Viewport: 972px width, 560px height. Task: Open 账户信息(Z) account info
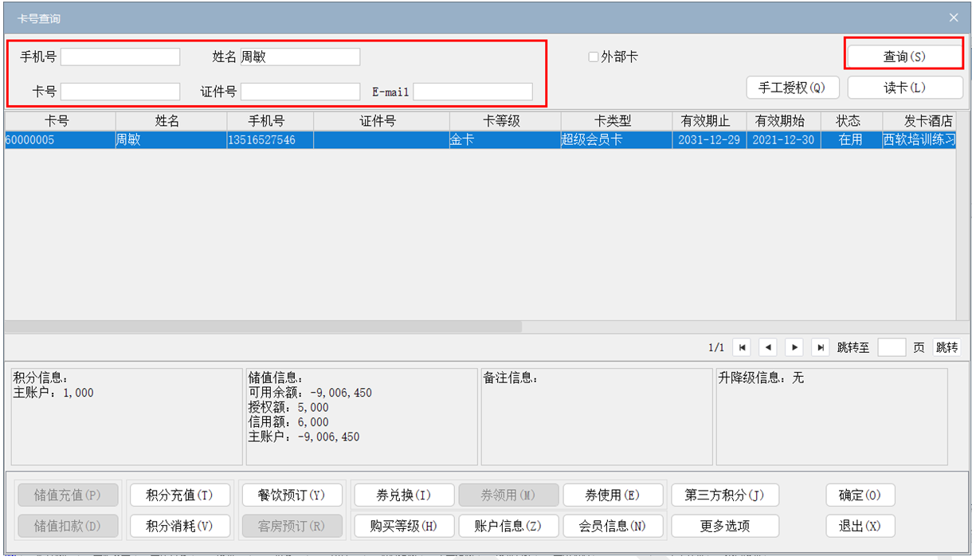click(508, 526)
